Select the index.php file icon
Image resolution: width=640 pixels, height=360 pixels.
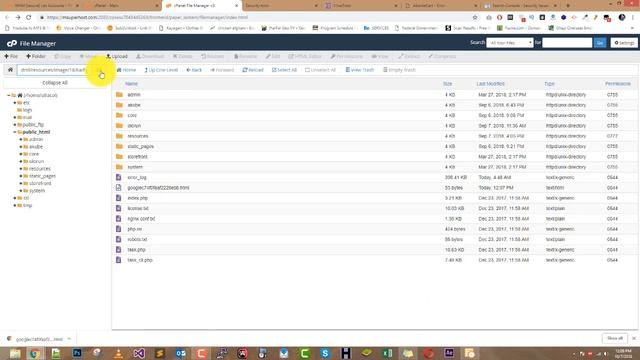click(x=118, y=198)
